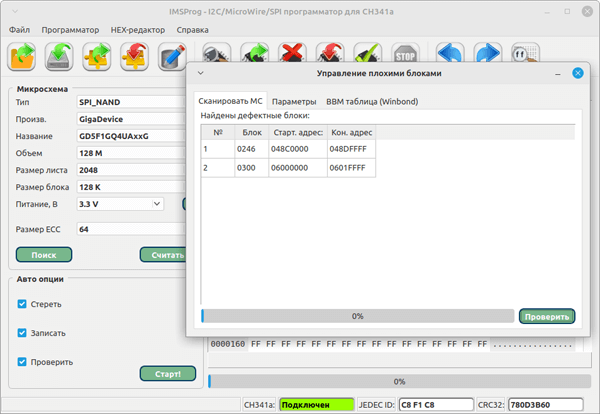Toggle the Записать auto option

point(23,333)
